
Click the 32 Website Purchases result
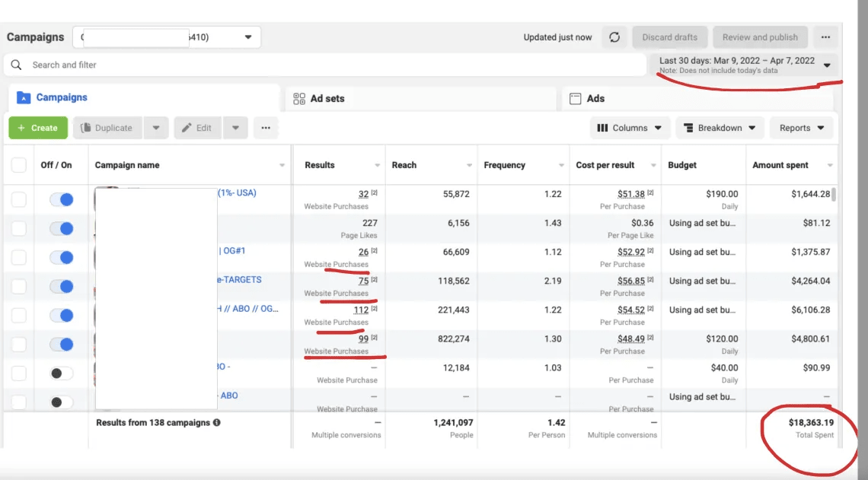point(363,194)
